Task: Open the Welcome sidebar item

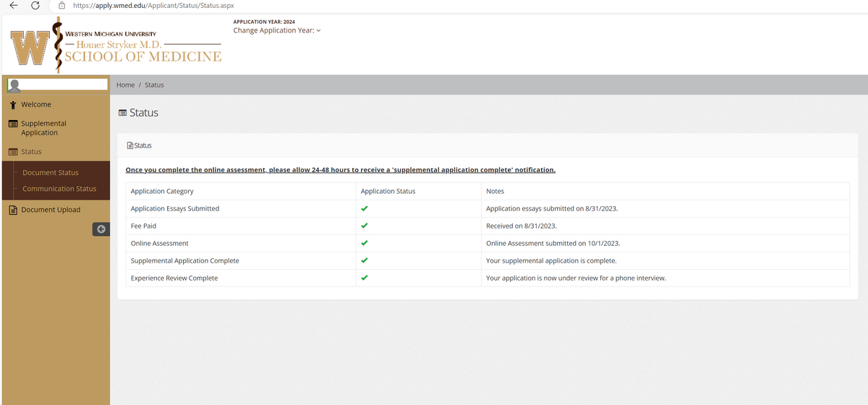Action: pos(36,104)
